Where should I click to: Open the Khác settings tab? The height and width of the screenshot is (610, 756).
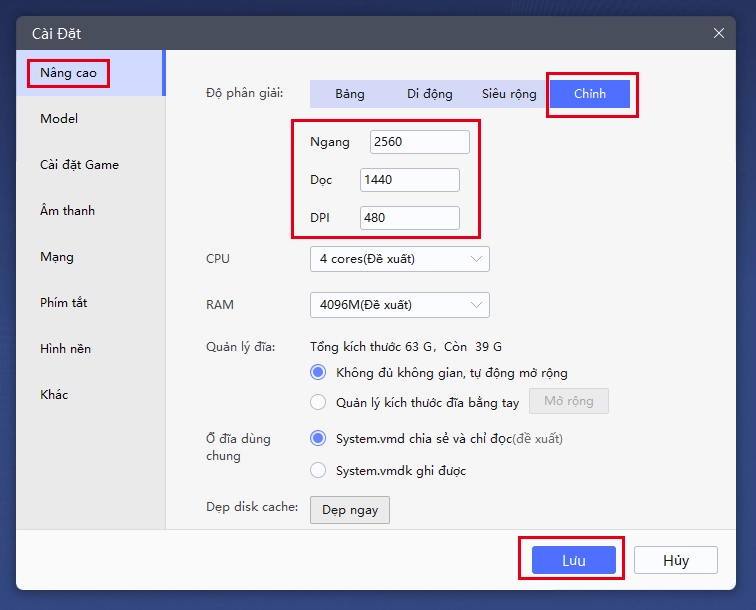pos(54,395)
